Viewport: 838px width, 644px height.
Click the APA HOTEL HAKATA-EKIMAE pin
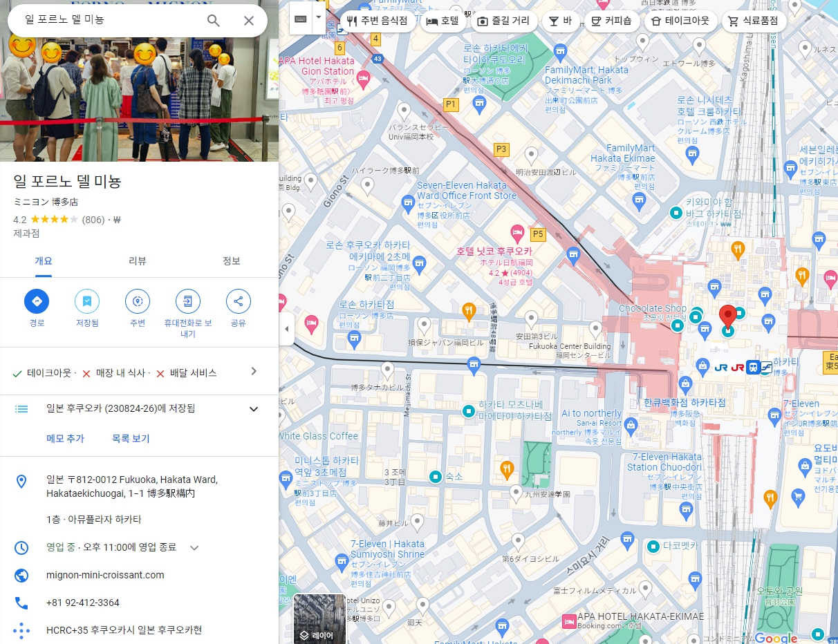tap(569, 621)
